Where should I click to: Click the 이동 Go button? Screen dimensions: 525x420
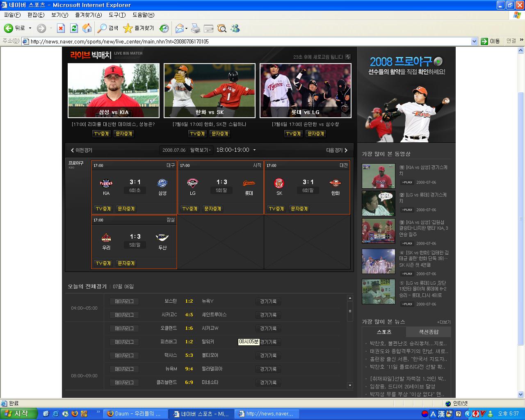click(x=491, y=41)
